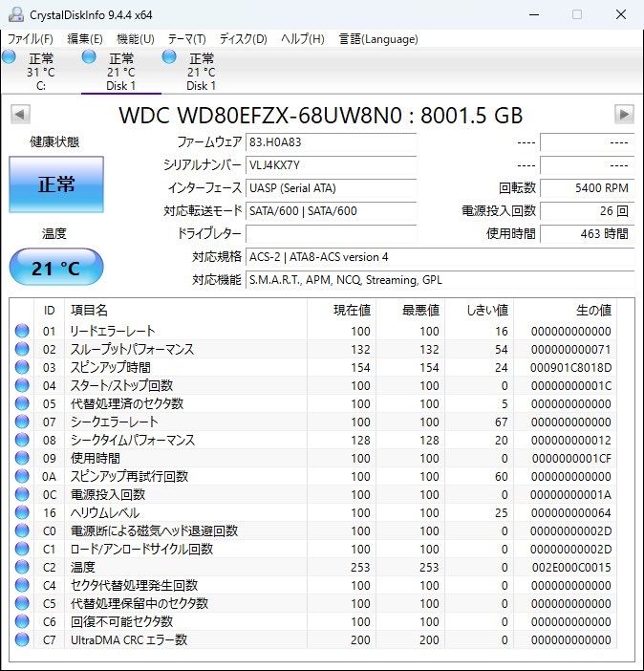The image size is (644, 671).
Task: Click the status orb for ID C5 row
Action: [22, 603]
